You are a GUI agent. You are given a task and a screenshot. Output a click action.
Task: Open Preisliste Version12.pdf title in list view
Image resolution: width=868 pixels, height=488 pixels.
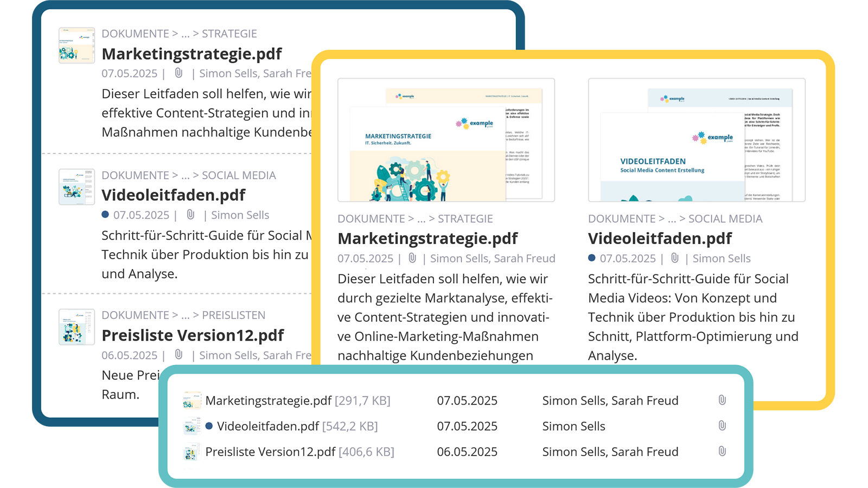click(x=193, y=335)
